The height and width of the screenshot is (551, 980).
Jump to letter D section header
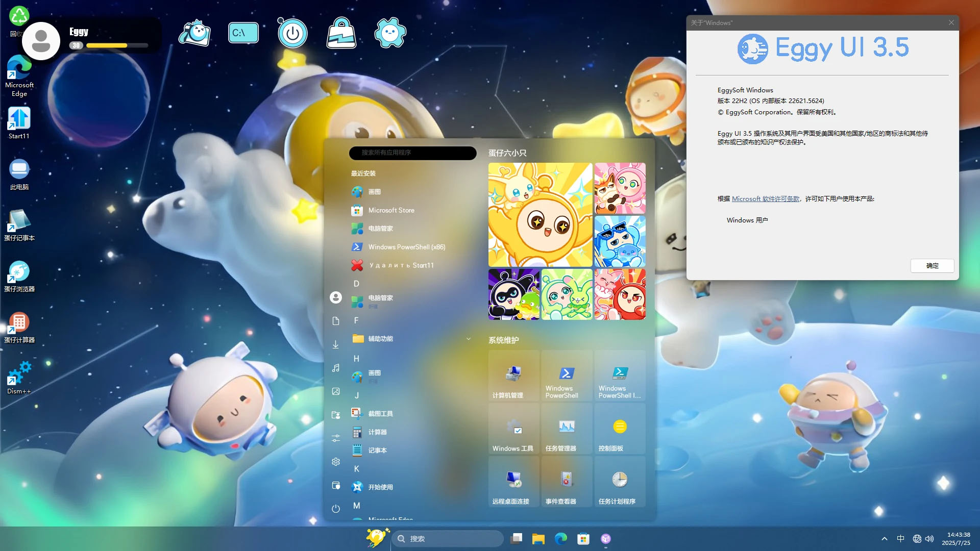tap(356, 284)
